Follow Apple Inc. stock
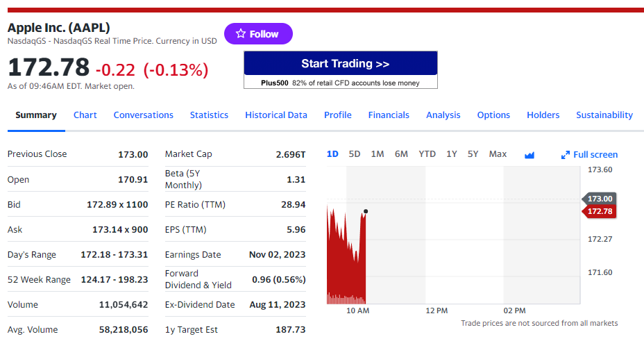The width and height of the screenshot is (644, 357). coord(258,34)
